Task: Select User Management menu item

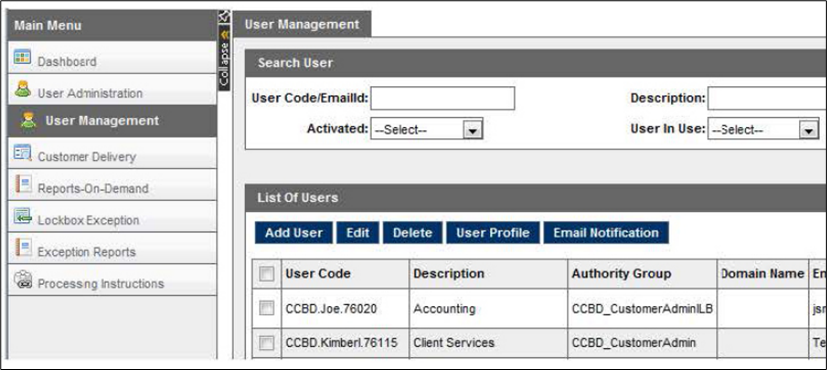Action: click(112, 121)
